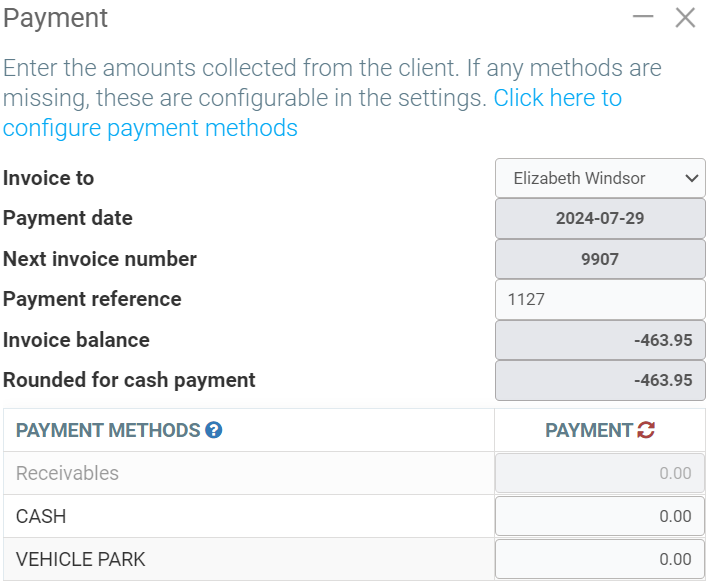The image size is (708, 581).
Task: Click the Payment Methods help question-mark icon
Action: pyautogui.click(x=213, y=431)
